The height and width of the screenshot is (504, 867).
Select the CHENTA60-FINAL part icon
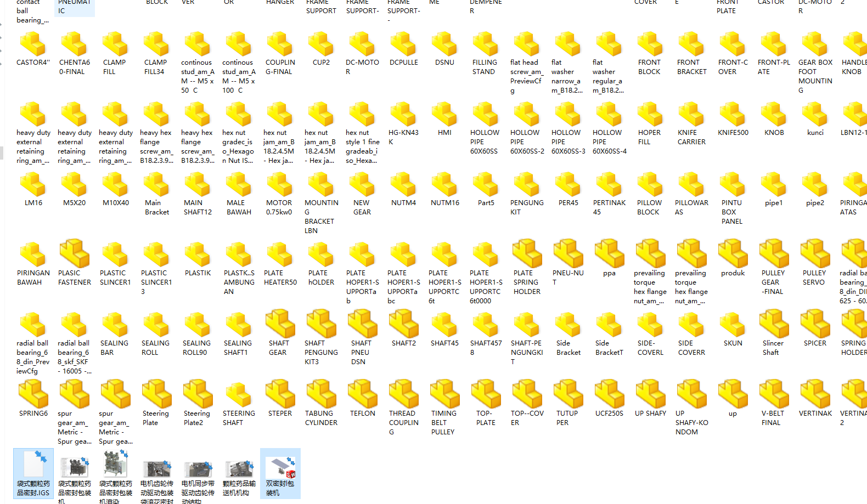point(74,44)
